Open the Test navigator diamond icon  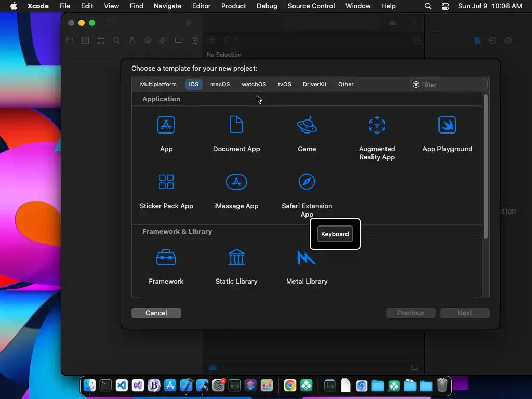coord(148,41)
